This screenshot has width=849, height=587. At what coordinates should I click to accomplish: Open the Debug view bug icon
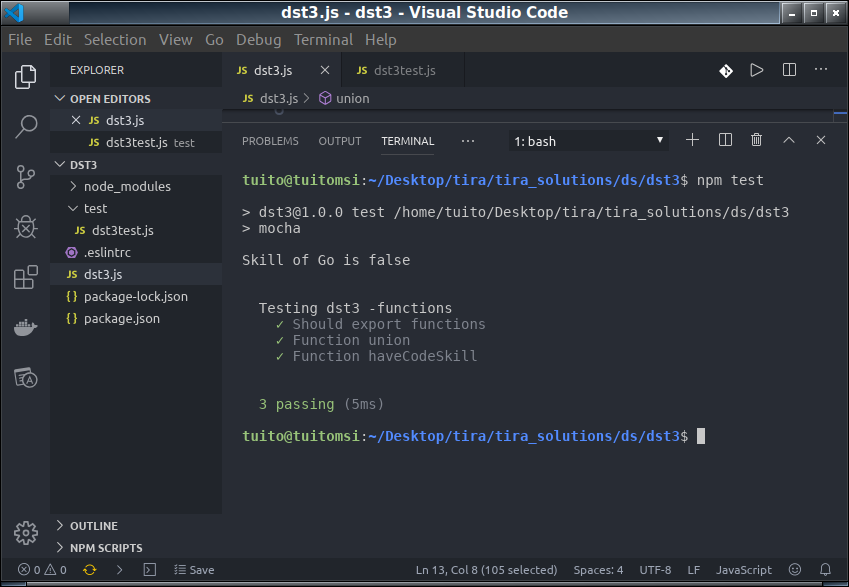tap(25, 226)
